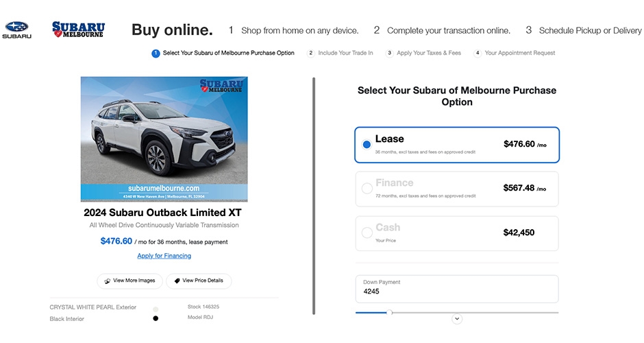Click the View More Images button
Image resolution: width=644 pixels, height=343 pixels.
click(x=129, y=281)
